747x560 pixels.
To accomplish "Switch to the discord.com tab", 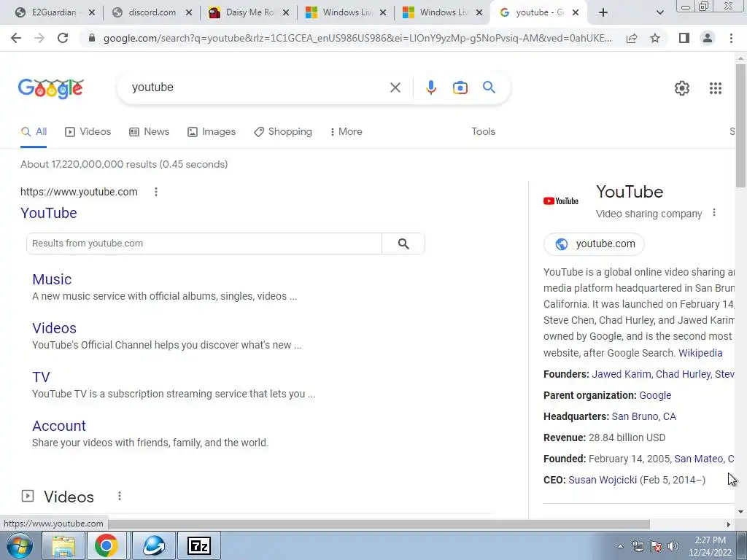I will pyautogui.click(x=152, y=12).
